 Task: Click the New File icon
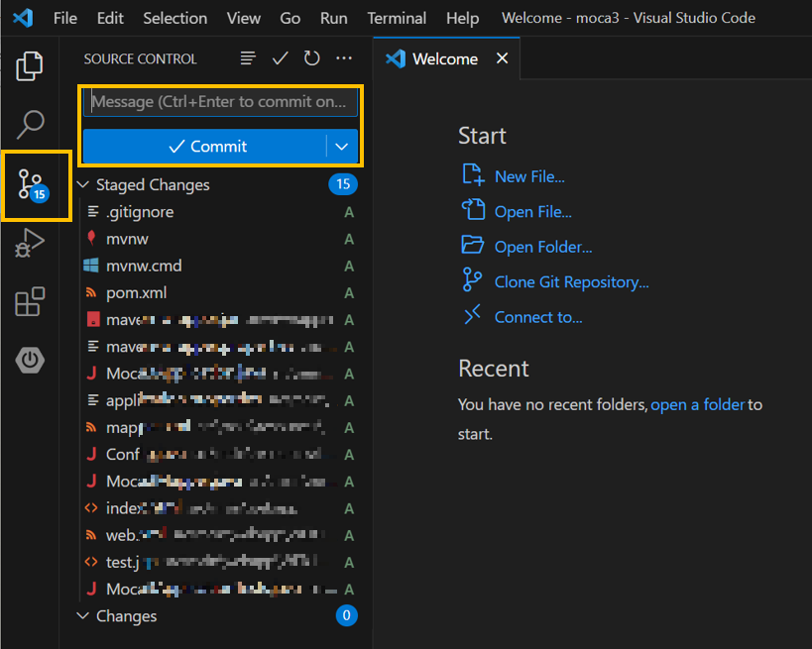click(x=473, y=175)
